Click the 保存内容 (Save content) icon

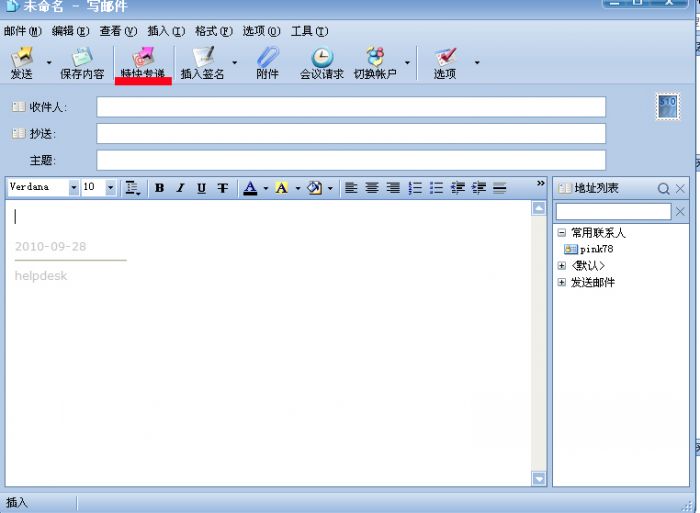click(81, 60)
